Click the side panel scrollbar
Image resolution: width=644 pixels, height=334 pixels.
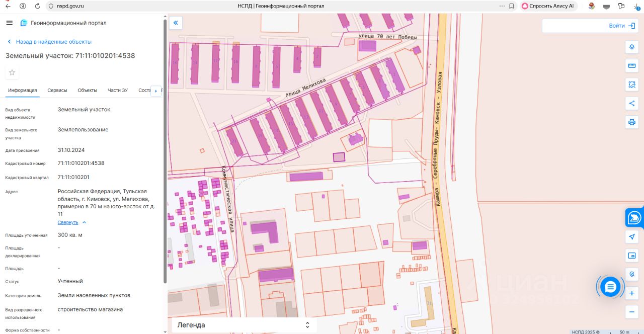[165, 151]
